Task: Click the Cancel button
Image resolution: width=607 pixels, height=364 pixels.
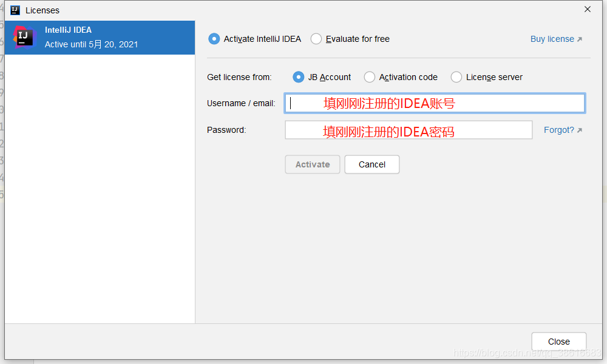Action: [372, 164]
